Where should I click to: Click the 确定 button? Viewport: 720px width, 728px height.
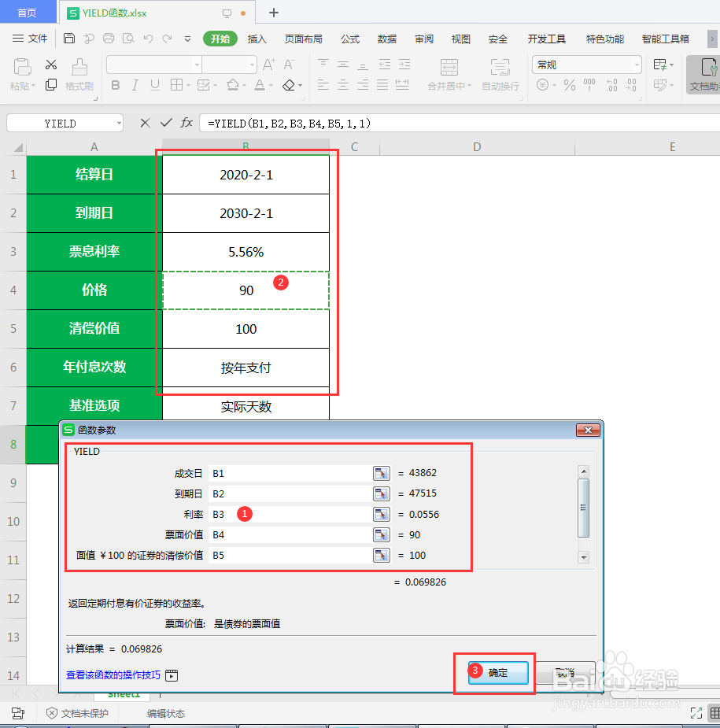point(497,672)
